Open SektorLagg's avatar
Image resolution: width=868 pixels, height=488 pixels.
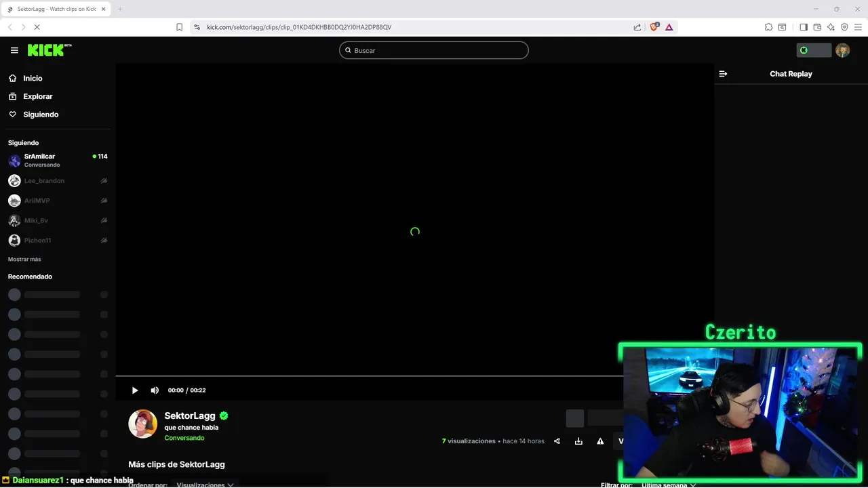(143, 424)
